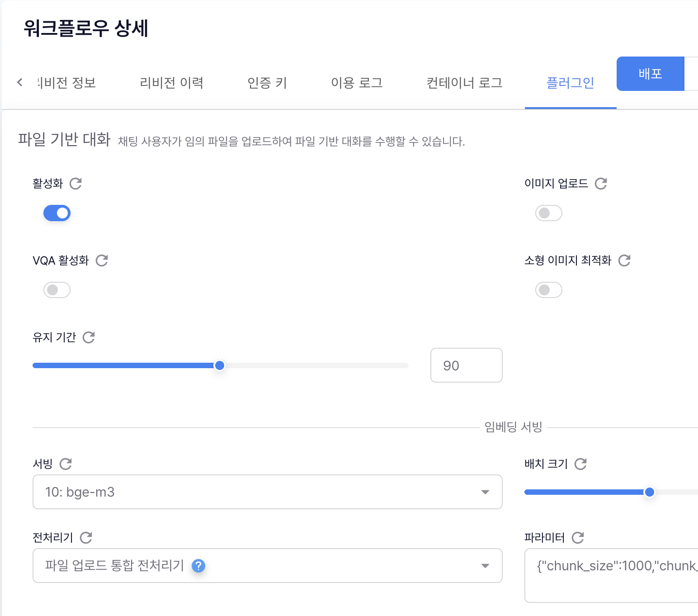Reset VQA 활성화 using its refresh icon

click(x=102, y=261)
